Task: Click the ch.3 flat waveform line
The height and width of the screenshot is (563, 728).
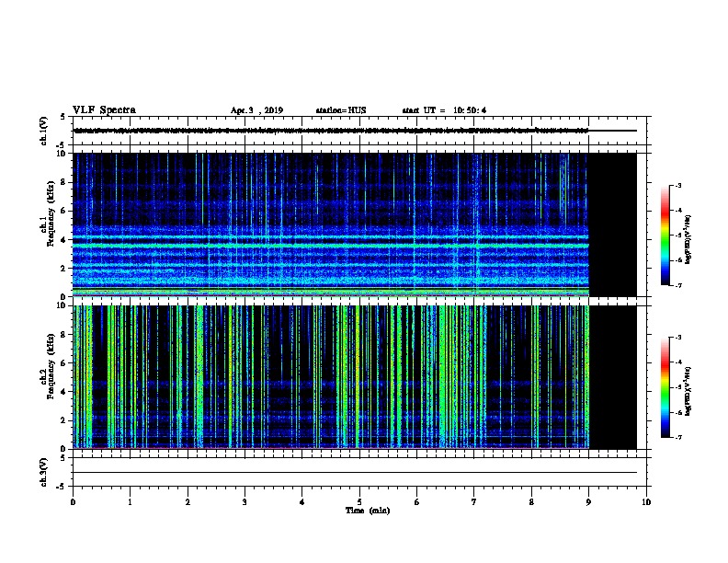Action: point(355,473)
